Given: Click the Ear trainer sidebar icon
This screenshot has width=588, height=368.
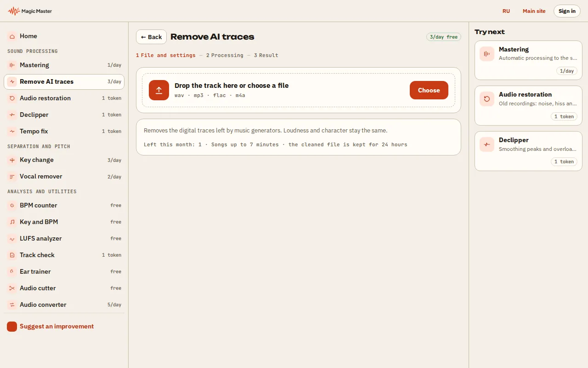Looking at the screenshot, I should tap(12, 271).
